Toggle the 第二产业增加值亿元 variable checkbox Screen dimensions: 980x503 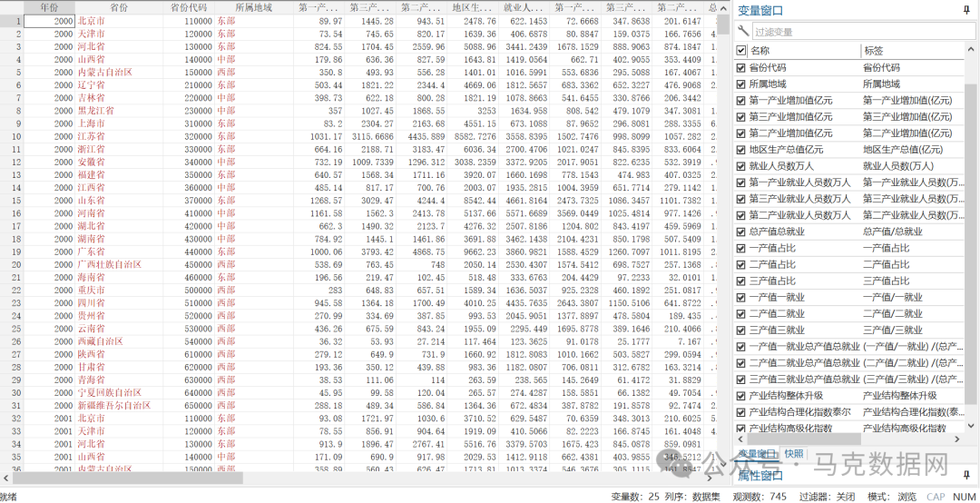point(741,133)
